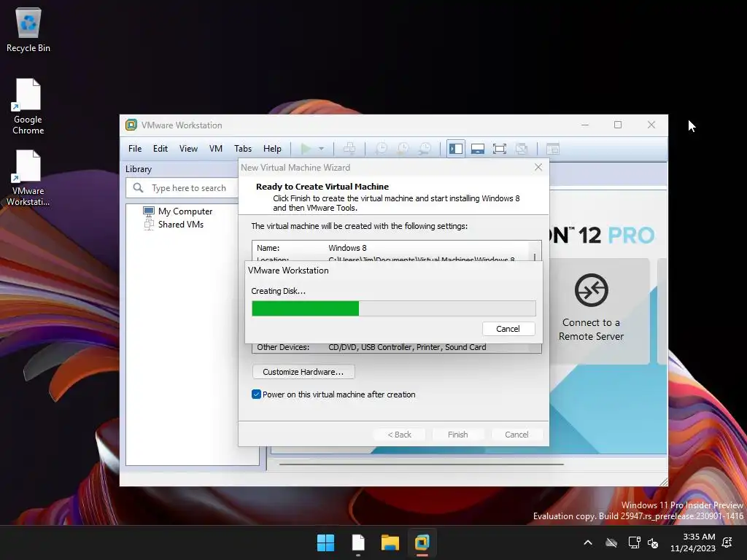Open File Explorer from the taskbar
Image resolution: width=747 pixels, height=560 pixels.
click(390, 542)
